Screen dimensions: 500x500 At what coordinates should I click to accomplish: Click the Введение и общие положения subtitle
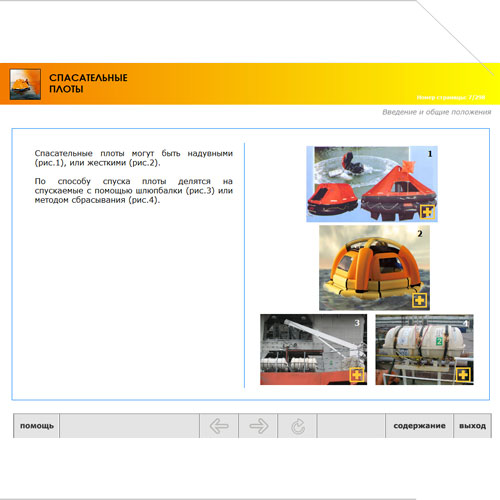437,112
